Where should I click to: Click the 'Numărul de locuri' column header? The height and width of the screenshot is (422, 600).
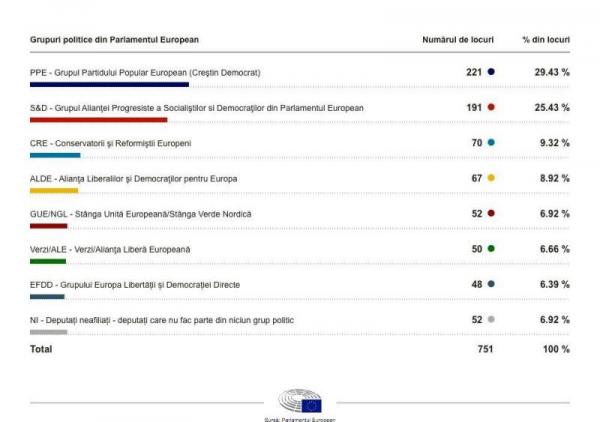click(458, 40)
